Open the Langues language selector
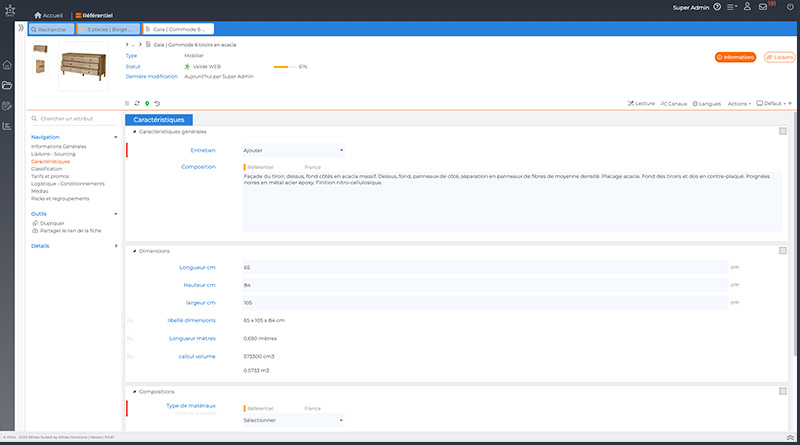The image size is (800, 445). coord(707,104)
